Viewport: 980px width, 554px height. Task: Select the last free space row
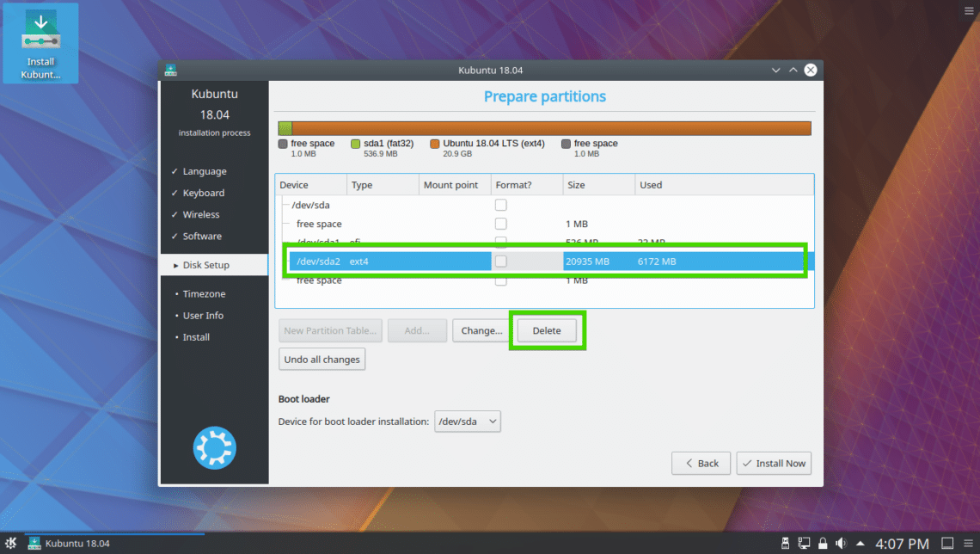pos(544,280)
